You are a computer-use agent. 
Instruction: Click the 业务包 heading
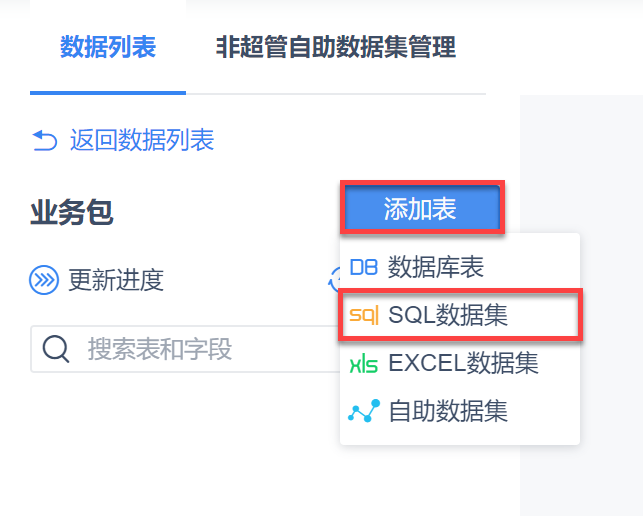[x=72, y=212]
